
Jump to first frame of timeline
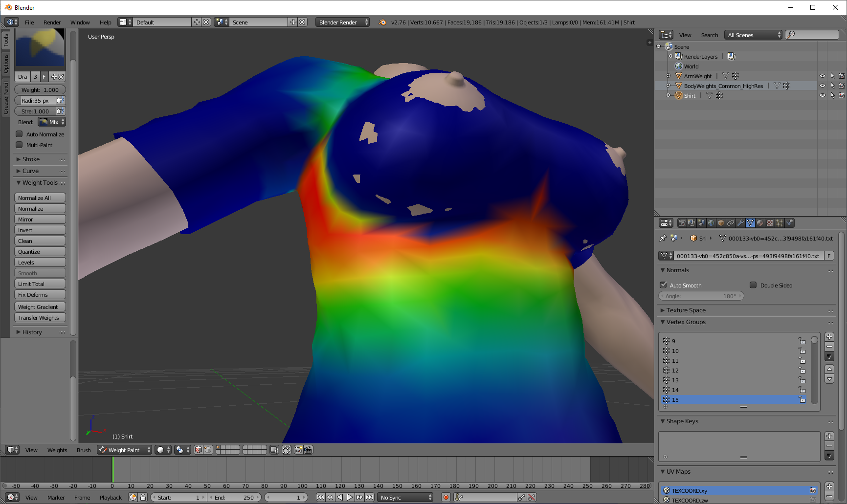click(x=320, y=497)
